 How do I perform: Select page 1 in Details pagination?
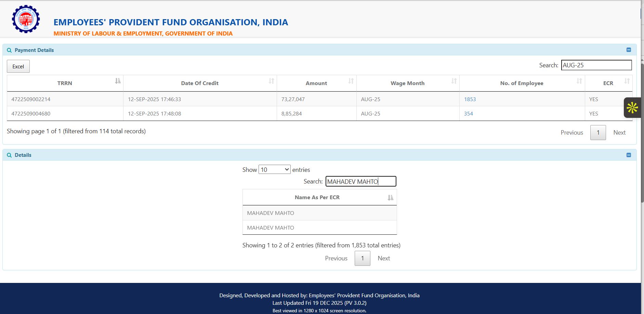pos(362,258)
